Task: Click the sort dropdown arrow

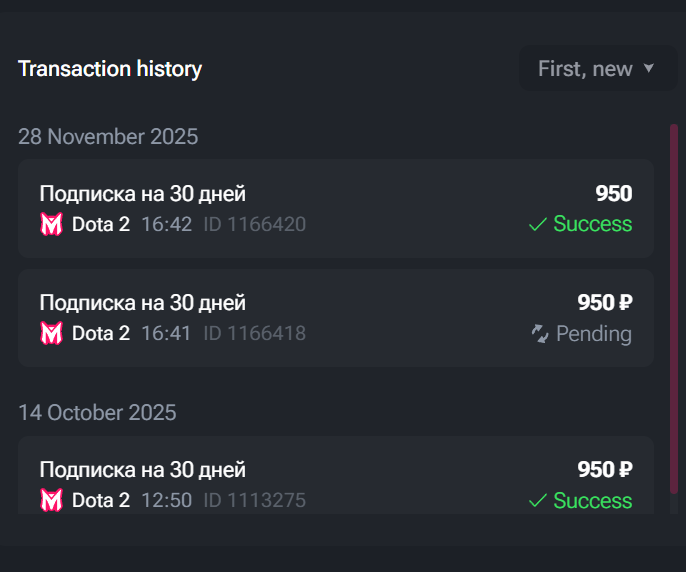Action: [648, 69]
